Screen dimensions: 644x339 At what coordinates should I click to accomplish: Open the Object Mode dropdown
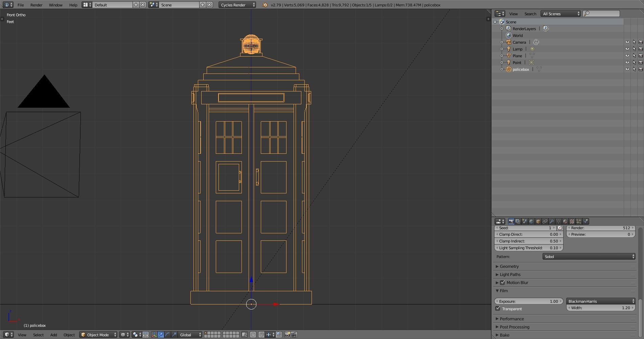click(98, 335)
